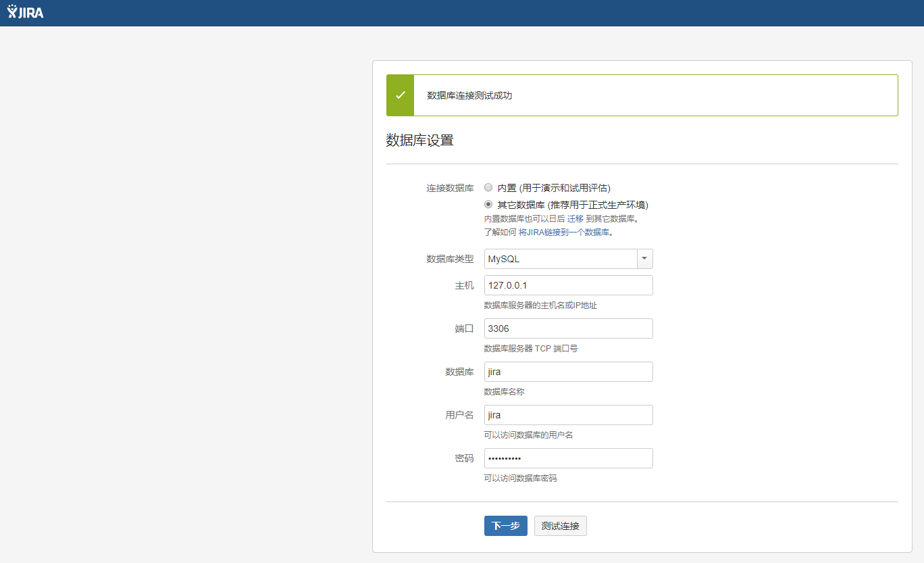Open the 数据库类型 MySQL dropdown
This screenshot has width=924, height=563.
point(568,259)
